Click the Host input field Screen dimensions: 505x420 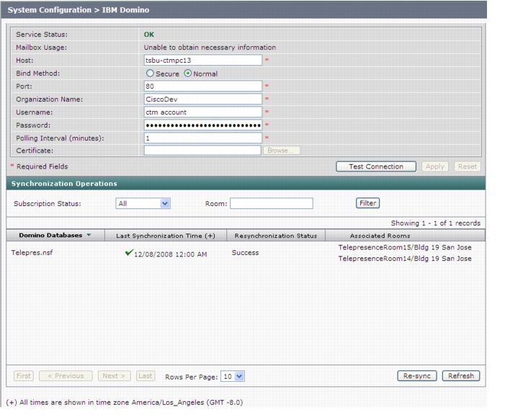pos(203,61)
